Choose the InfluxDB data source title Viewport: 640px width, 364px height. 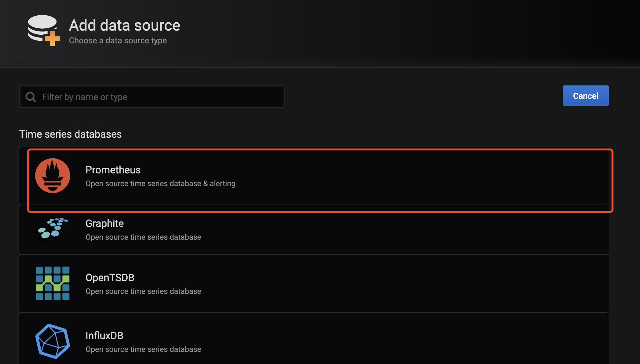[104, 336]
